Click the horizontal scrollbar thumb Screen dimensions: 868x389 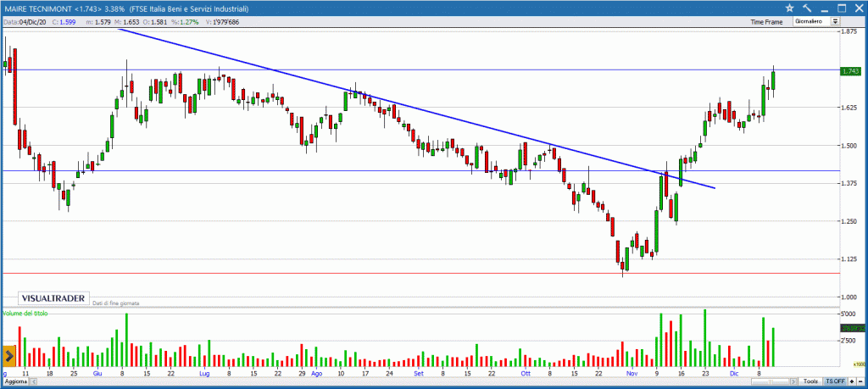tap(770, 382)
